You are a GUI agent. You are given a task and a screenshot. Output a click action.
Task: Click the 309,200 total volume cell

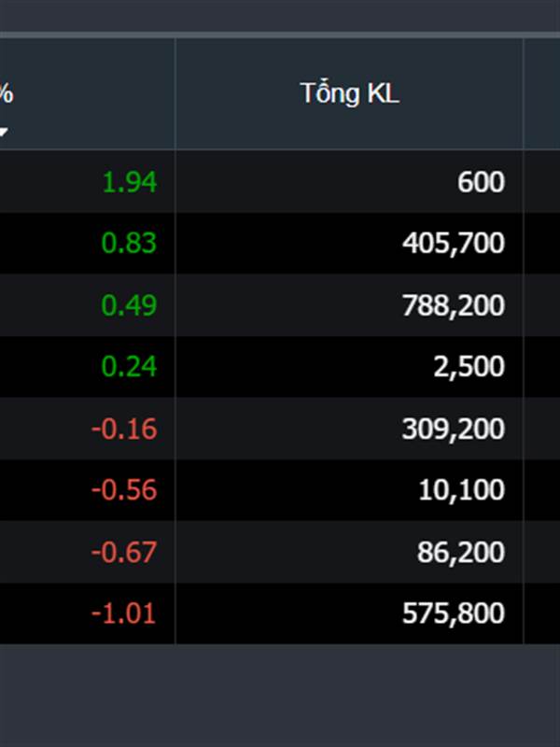click(349, 429)
